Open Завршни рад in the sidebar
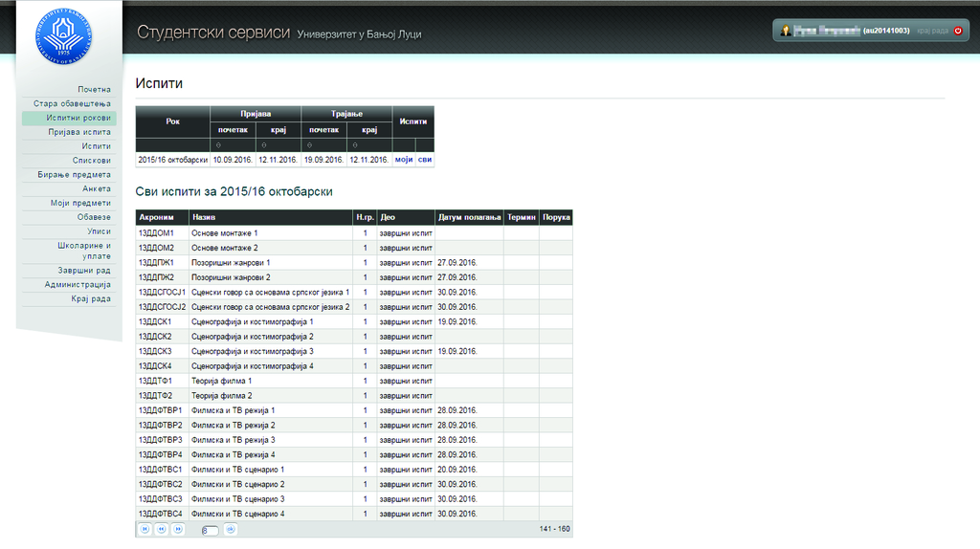 point(85,270)
